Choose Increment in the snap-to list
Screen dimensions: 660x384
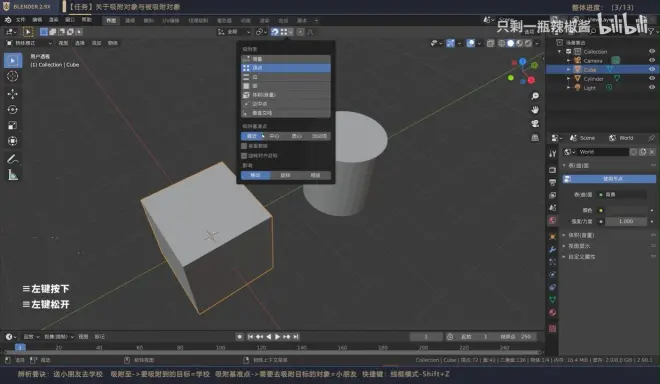(286, 59)
